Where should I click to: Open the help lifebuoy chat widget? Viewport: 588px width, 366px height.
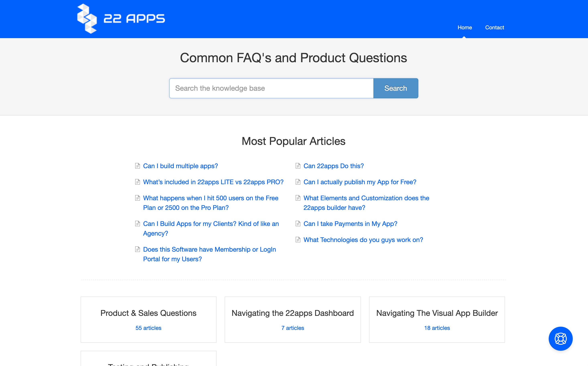(561, 338)
